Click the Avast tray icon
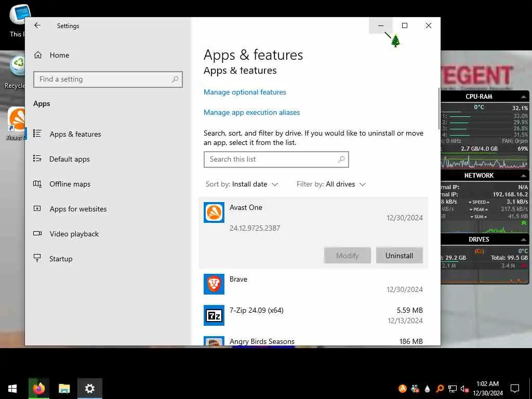The image size is (532, 399). (403, 389)
